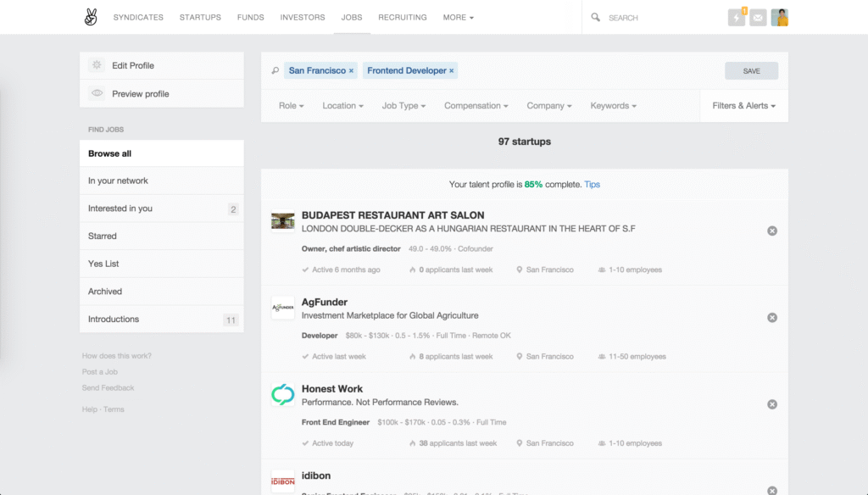
Task: Select Starred in the Find Jobs sidebar
Action: coord(102,236)
